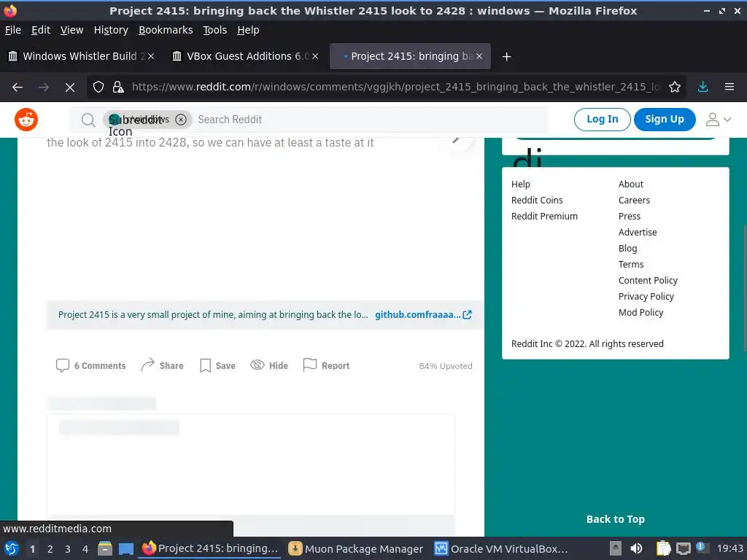Close the Project 2415 tab

(479, 57)
